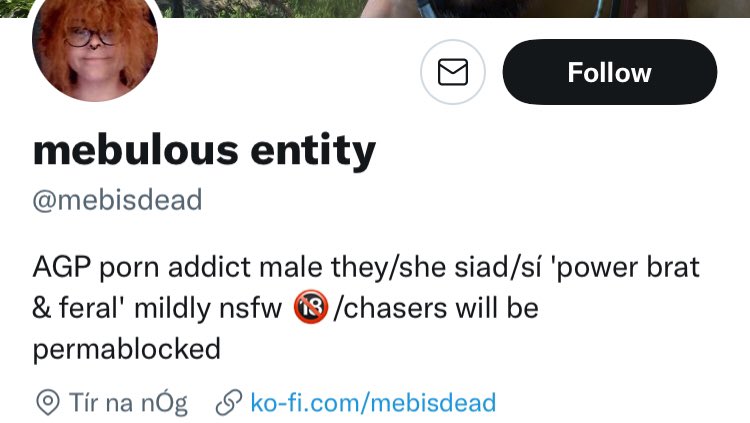Click the Follow button
750x423 pixels.
[x=610, y=72]
